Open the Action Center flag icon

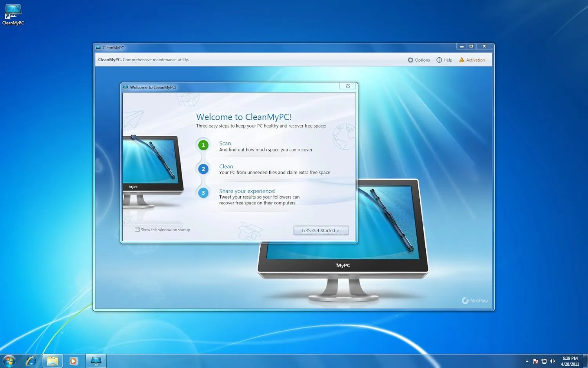(535, 361)
